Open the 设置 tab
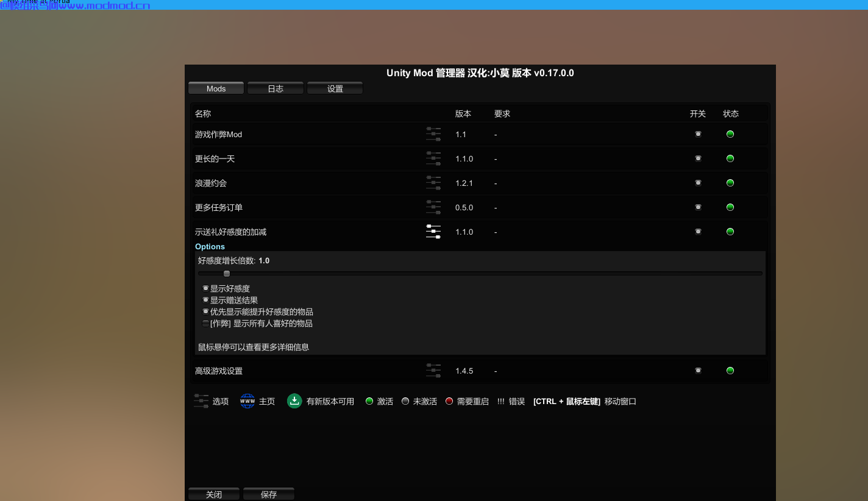 click(335, 88)
